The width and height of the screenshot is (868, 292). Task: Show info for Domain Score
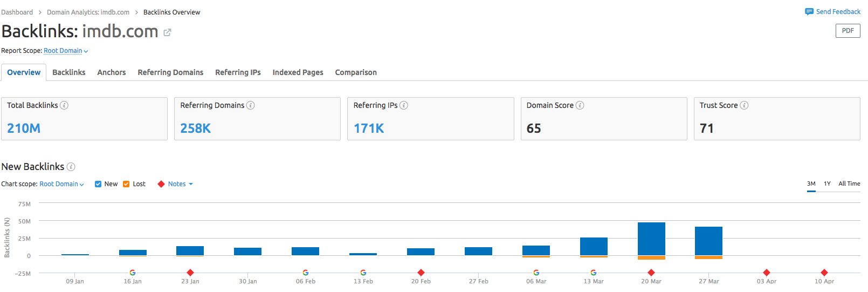point(580,105)
